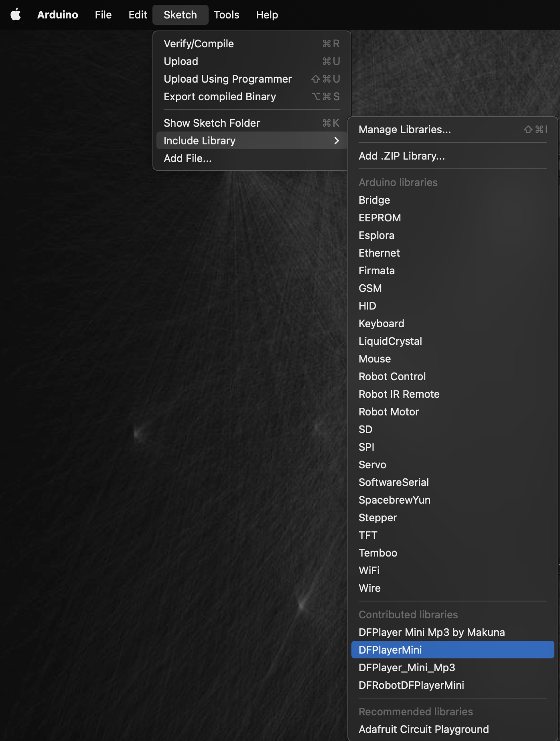
Task: Select the Firmata library
Action: coord(452,271)
